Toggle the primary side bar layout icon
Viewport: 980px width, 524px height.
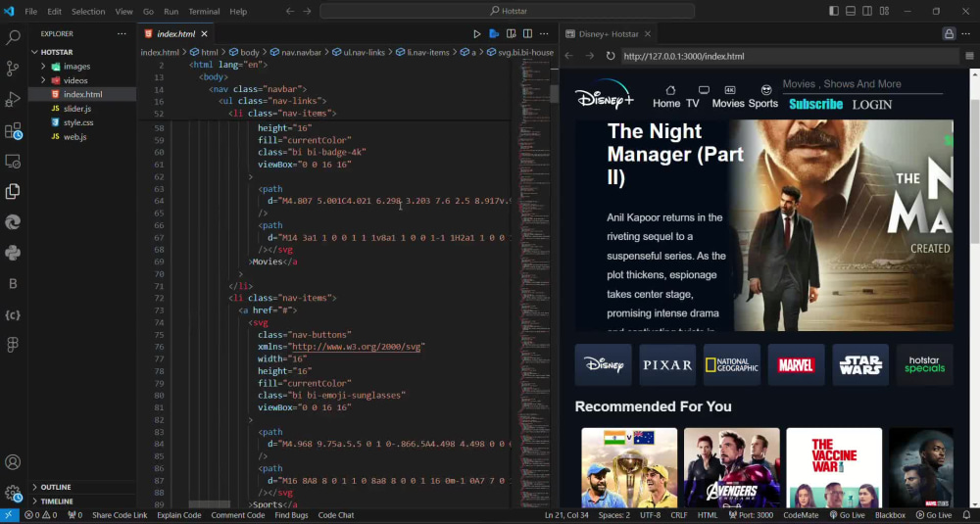tap(834, 11)
